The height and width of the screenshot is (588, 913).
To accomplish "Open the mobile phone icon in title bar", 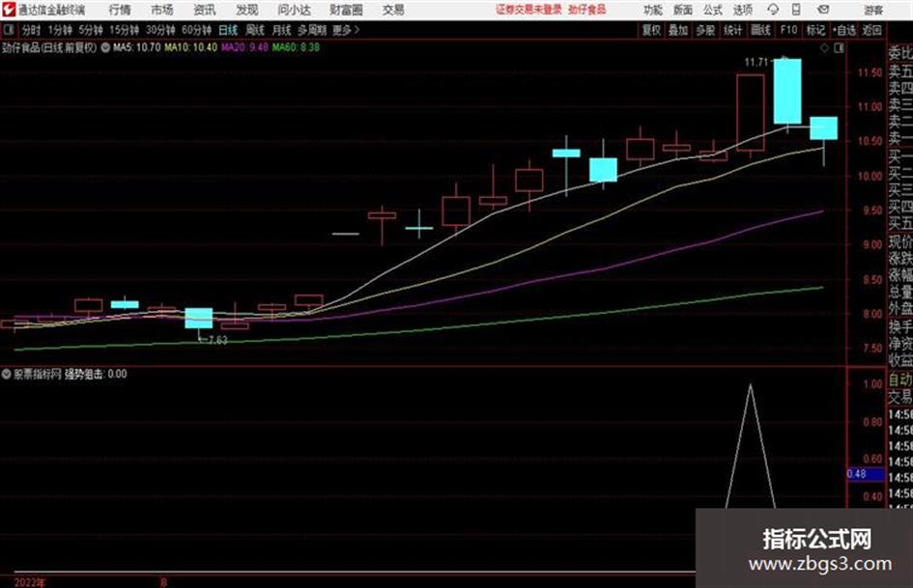I will point(796,10).
